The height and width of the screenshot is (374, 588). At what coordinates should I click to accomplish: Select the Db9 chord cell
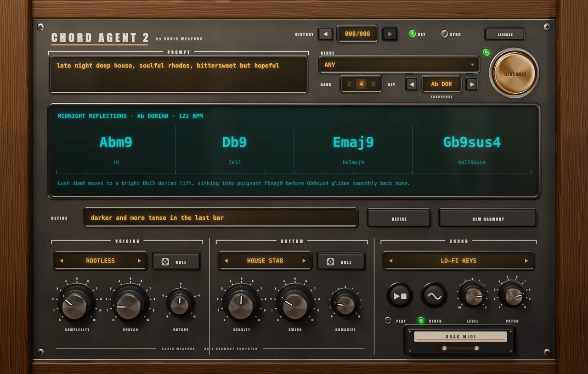[235, 149]
